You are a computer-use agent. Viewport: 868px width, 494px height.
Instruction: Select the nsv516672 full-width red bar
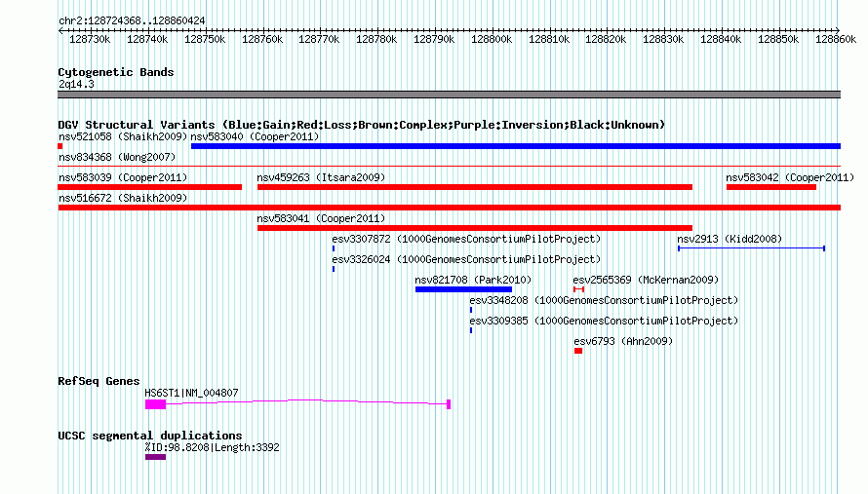click(449, 208)
